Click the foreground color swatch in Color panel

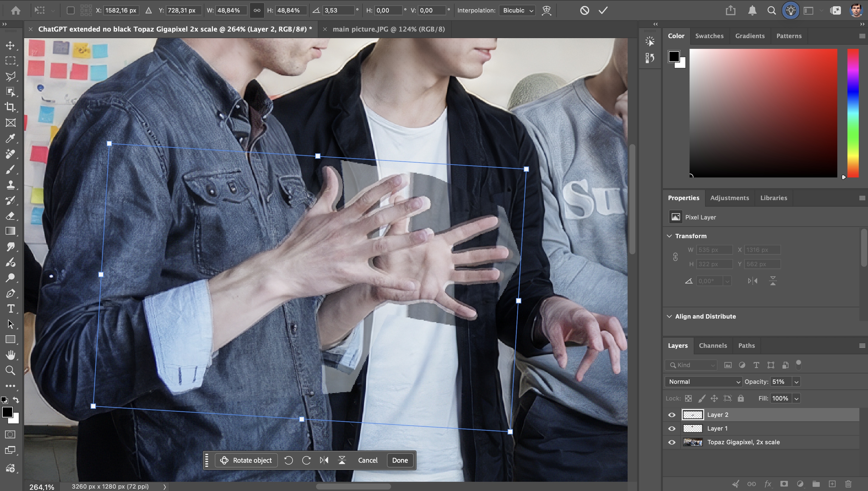(x=674, y=56)
